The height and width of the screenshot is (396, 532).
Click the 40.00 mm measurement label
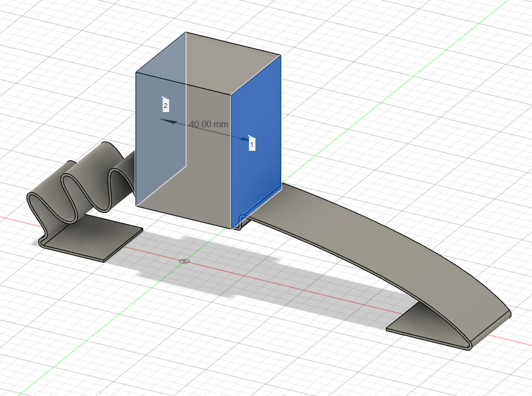click(208, 124)
